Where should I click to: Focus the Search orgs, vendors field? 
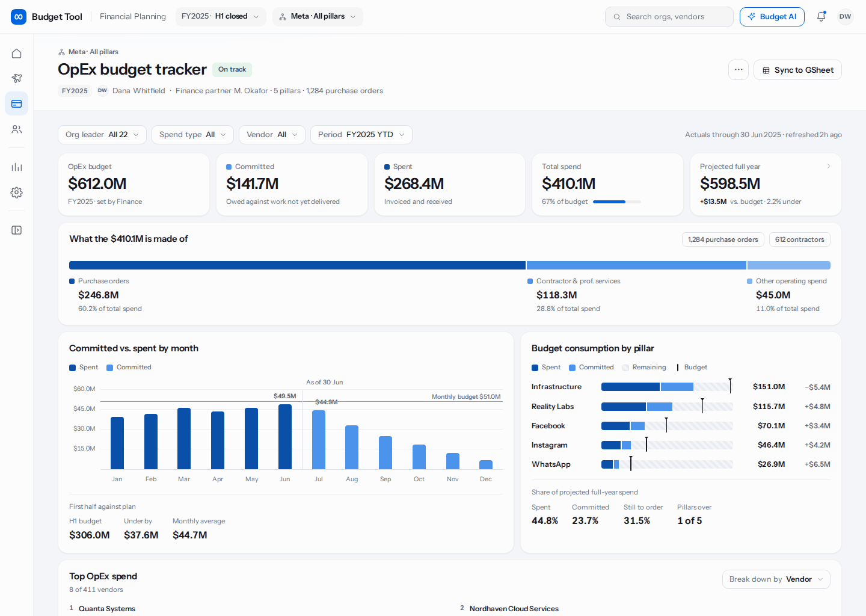tap(669, 17)
